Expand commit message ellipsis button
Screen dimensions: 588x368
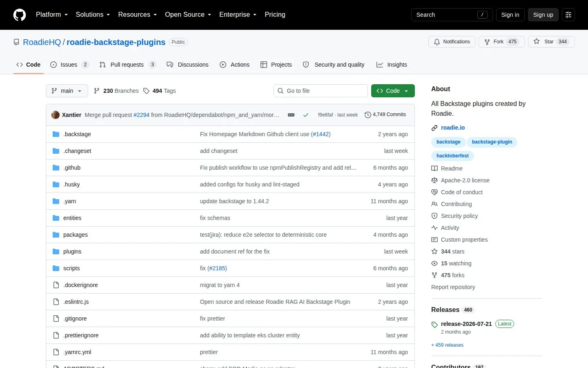[x=291, y=115]
